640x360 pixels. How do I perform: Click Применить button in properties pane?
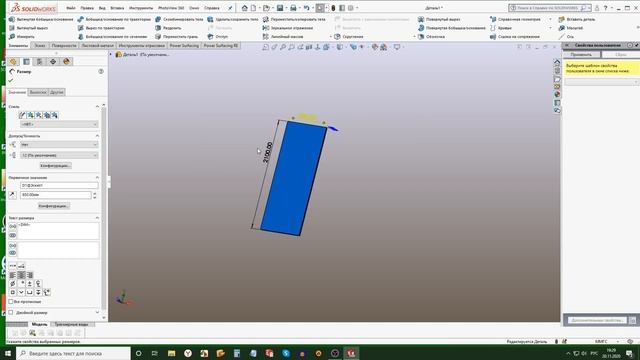pos(581,54)
